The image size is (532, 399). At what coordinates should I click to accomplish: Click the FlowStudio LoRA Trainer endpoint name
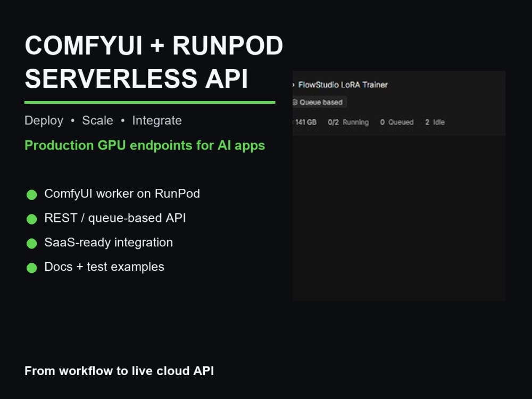[x=343, y=85]
